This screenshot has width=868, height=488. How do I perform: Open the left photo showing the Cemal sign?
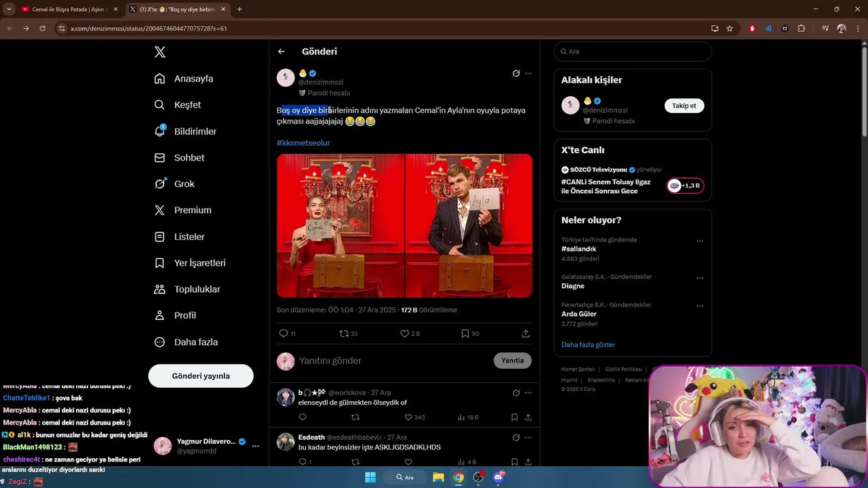coord(340,226)
